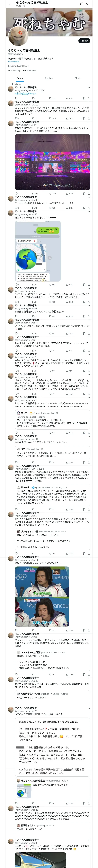
Task: Share the pinned Apr 26, 2024 post
Action: (89, 98)
